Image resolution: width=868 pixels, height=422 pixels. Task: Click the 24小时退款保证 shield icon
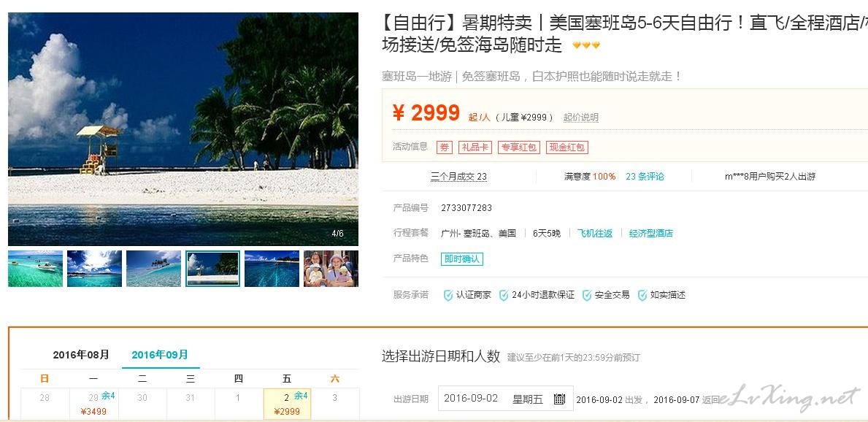[503, 295]
